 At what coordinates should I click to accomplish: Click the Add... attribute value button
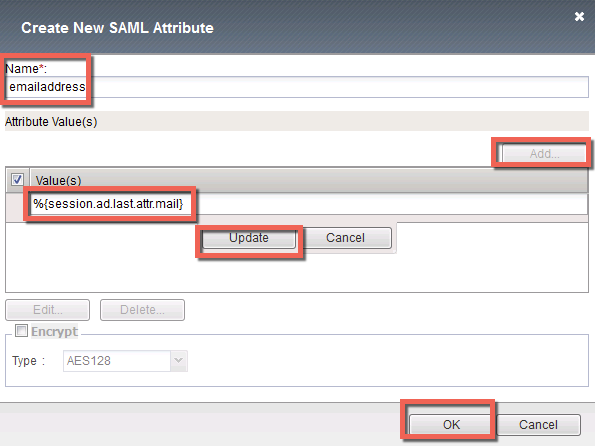pos(544,154)
